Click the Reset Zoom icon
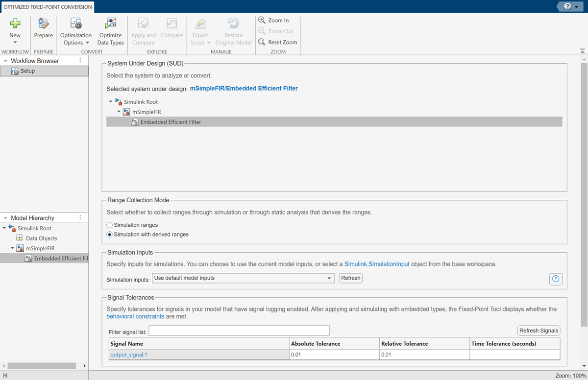The height and width of the screenshot is (380, 588). point(262,42)
